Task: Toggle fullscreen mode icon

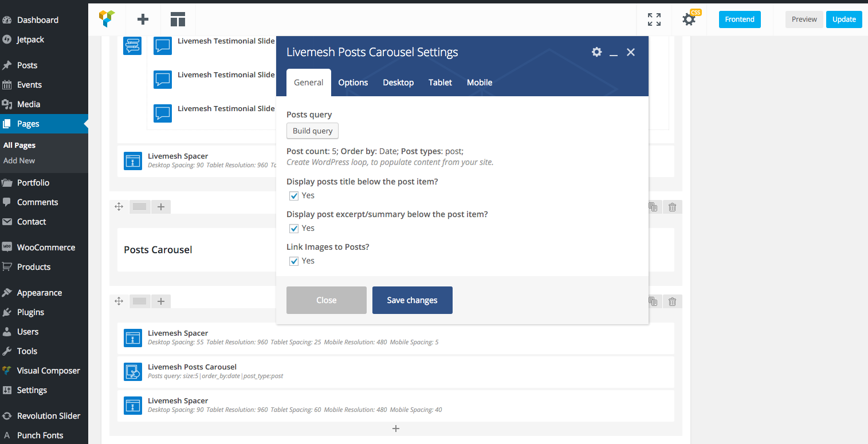Action: [x=654, y=19]
